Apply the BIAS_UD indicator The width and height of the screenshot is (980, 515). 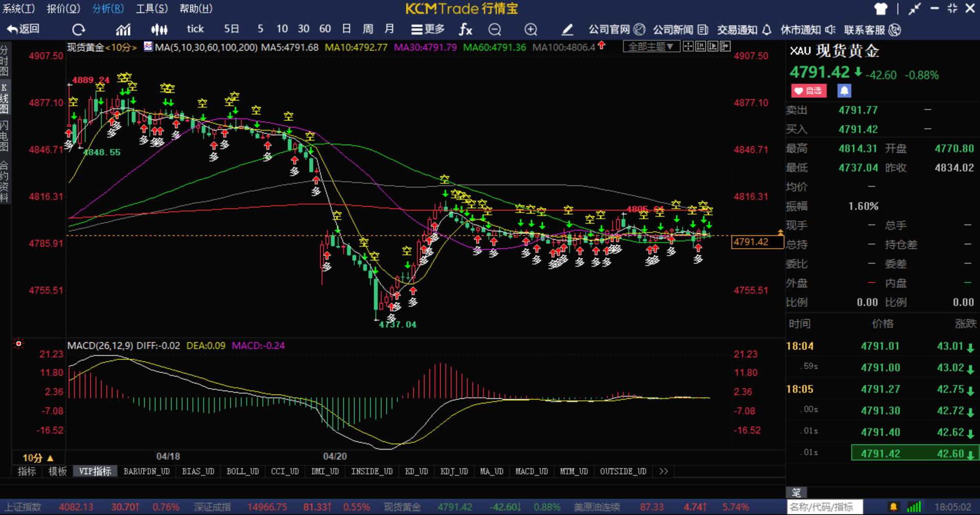click(198, 471)
